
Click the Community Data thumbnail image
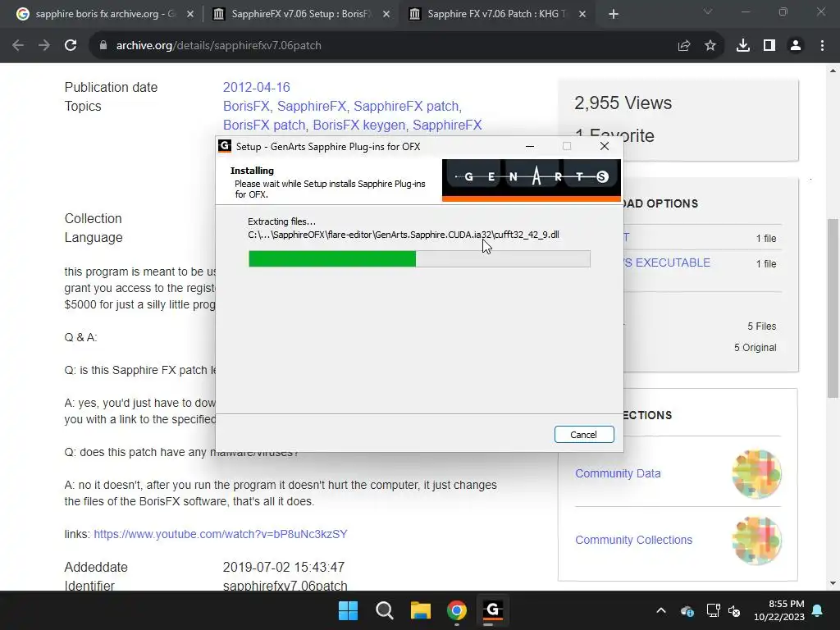[x=756, y=474]
